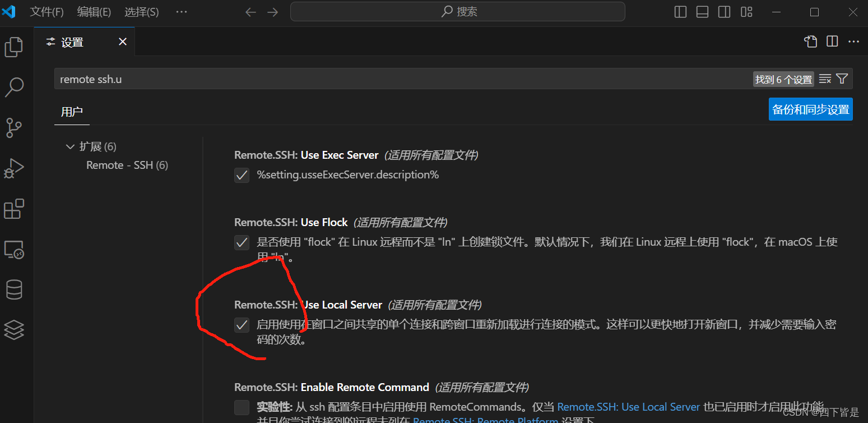This screenshot has height=423, width=868.
Task: Uncheck Use Local Server setting
Action: [242, 325]
